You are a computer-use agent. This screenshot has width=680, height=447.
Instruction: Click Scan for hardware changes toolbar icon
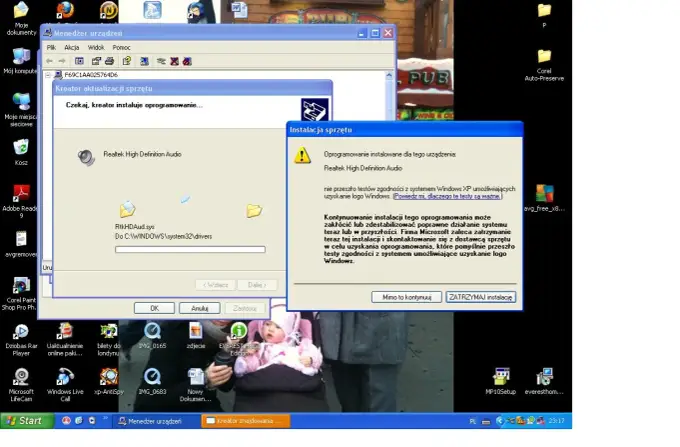(144, 61)
